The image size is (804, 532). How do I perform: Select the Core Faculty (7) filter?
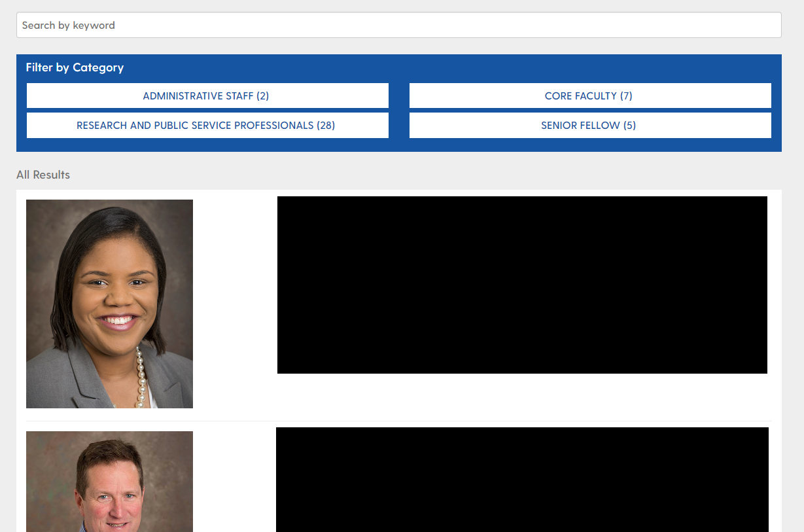coord(589,96)
